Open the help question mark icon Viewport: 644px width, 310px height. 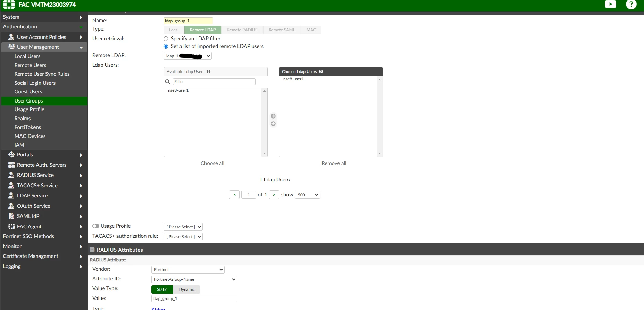631,4
